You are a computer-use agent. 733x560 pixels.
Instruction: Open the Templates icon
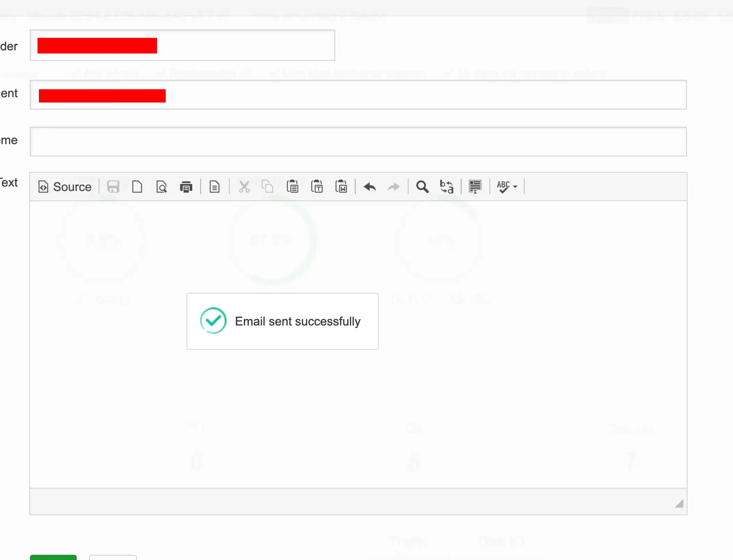pos(215,187)
